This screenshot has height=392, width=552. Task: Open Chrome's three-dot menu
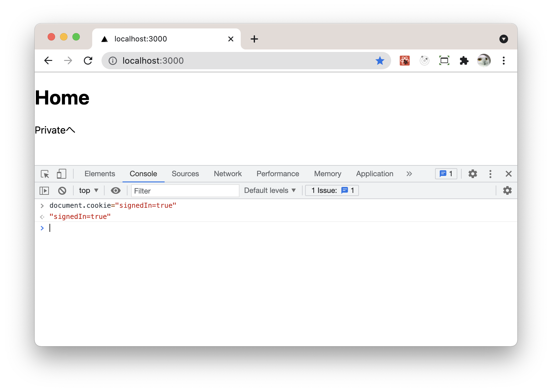(504, 61)
